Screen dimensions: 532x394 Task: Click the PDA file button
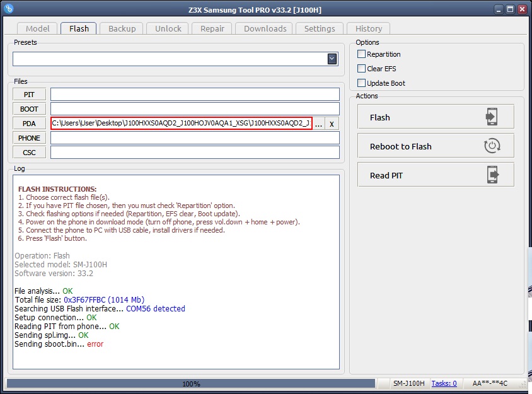(29, 124)
